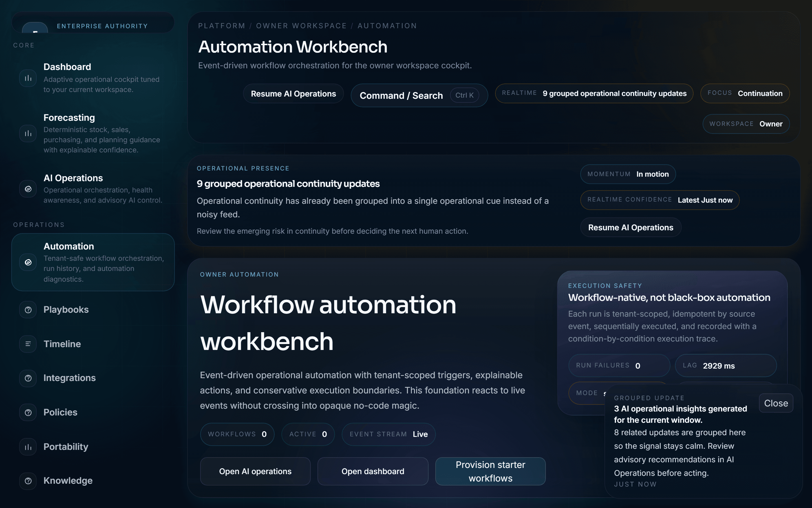Screen dimensions: 812x508
Task: Click the partially hidden Mode pill
Action: point(587,393)
